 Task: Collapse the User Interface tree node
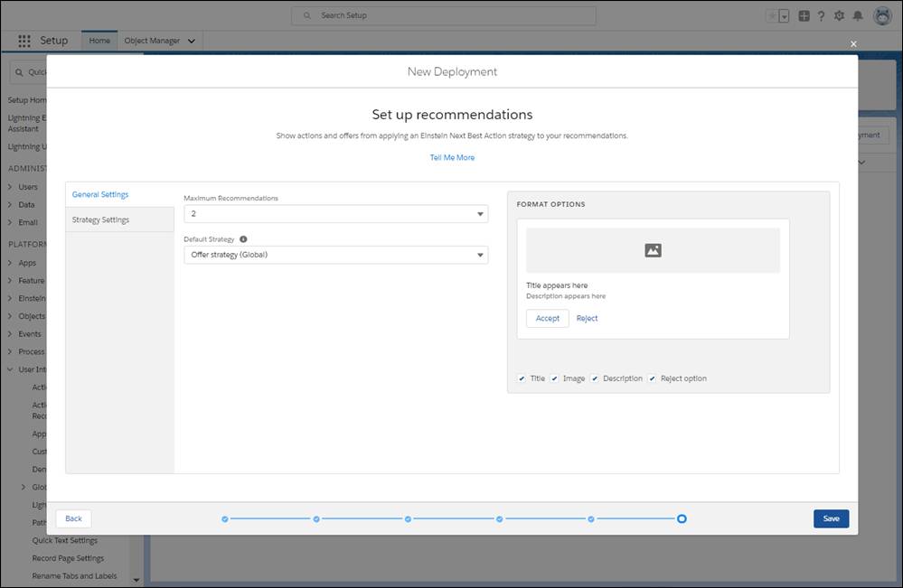click(x=10, y=369)
